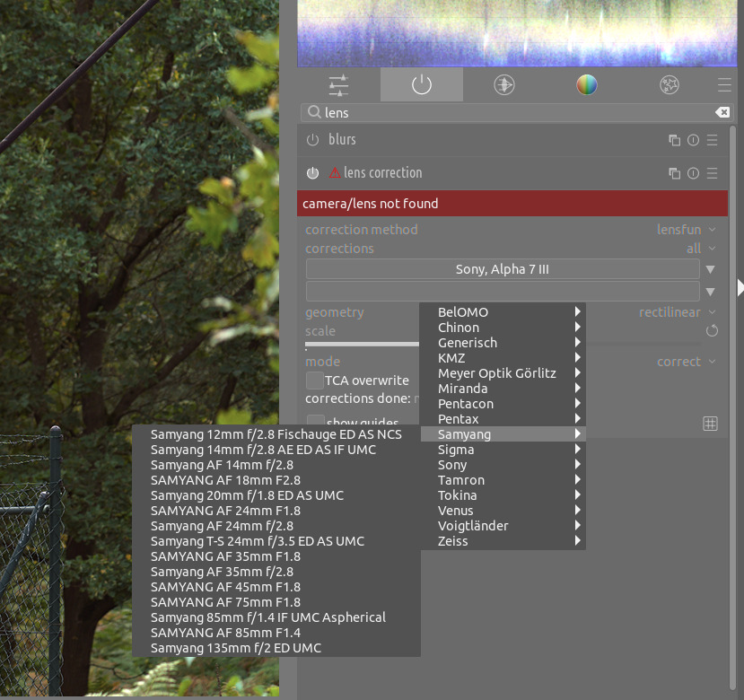This screenshot has width=744, height=700.
Task: Open the lens correction presets menu
Action: [x=713, y=173]
